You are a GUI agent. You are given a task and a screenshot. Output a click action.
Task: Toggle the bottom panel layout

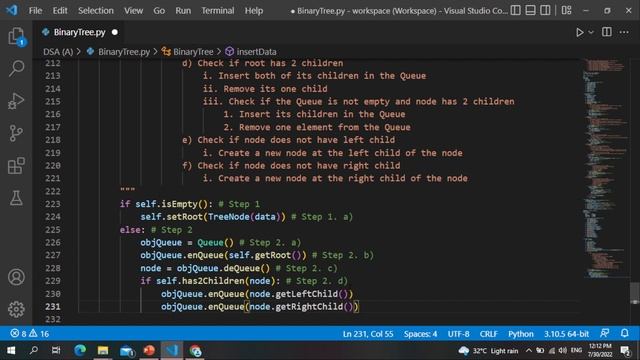coord(530,10)
